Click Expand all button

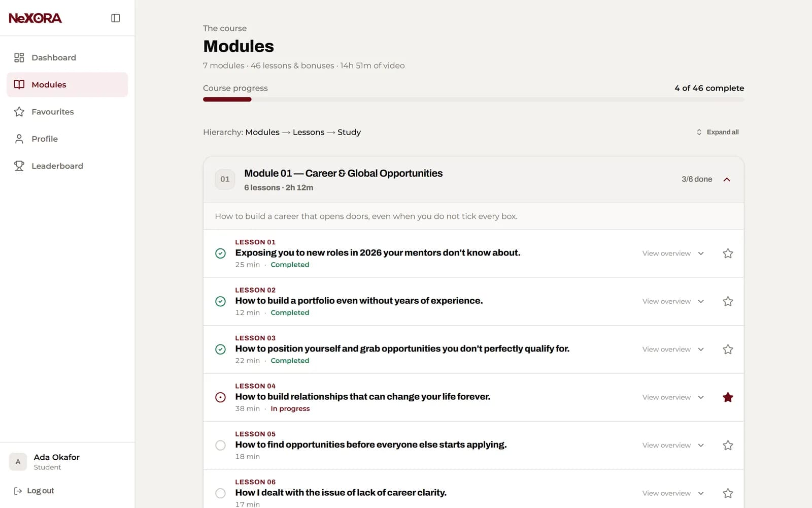pyautogui.click(x=718, y=132)
